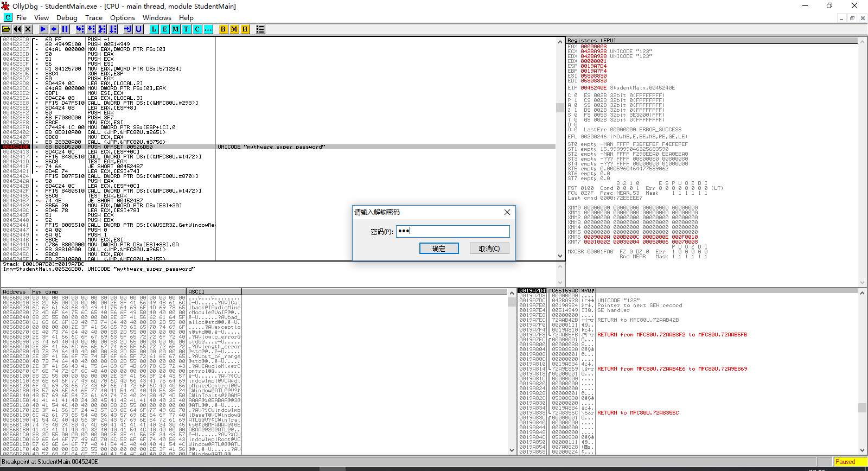Click the Open file toolbar icon
Screen dimensions: 868x471
tap(7, 29)
